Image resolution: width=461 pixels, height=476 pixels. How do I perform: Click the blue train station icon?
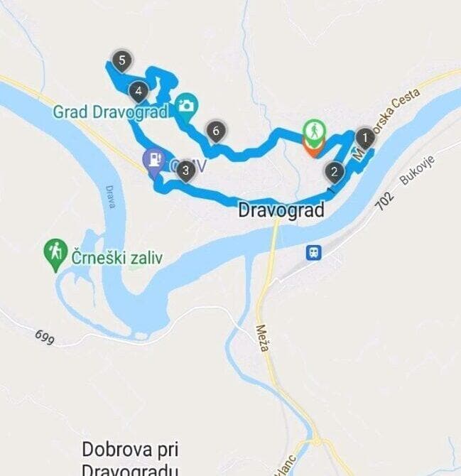[314, 252]
